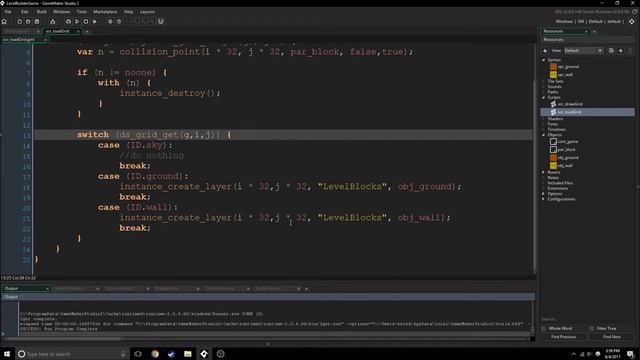Click the target manager icon at top right
This screenshot has height=360, width=640.
[x=632, y=22]
